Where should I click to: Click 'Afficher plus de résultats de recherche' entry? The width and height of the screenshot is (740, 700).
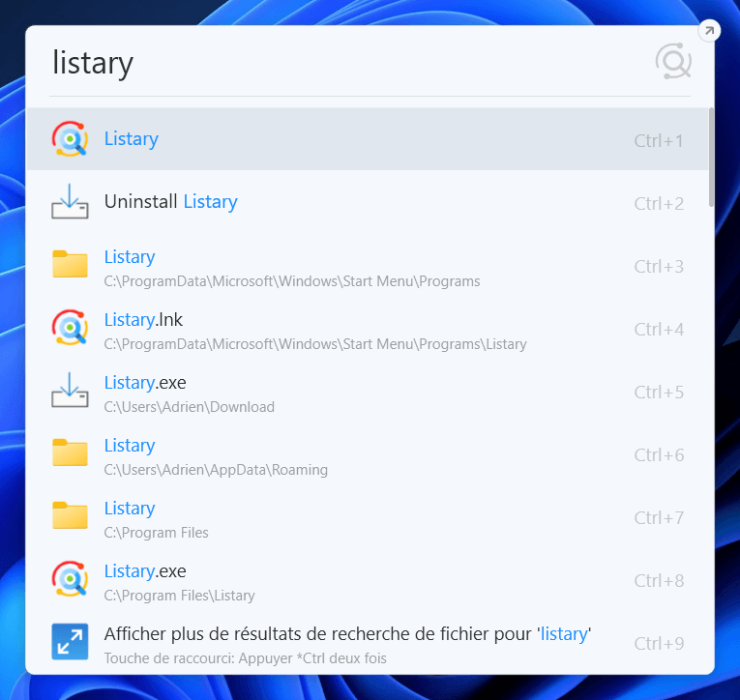click(368, 642)
